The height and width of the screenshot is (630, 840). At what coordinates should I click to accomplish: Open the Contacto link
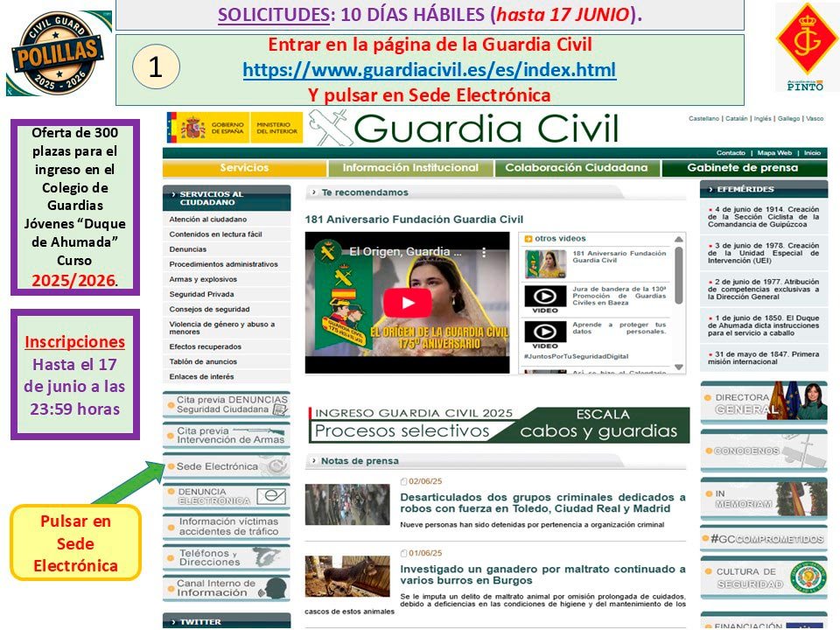(x=731, y=152)
